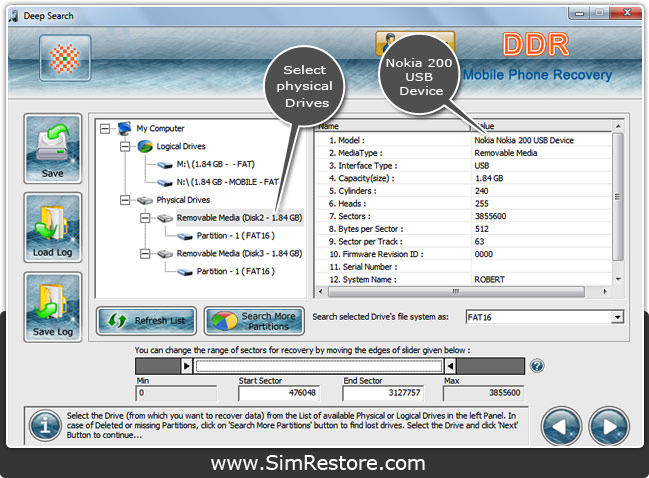The width and height of the screenshot is (649, 478).
Task: Click the Heads row
Action: pos(463,204)
